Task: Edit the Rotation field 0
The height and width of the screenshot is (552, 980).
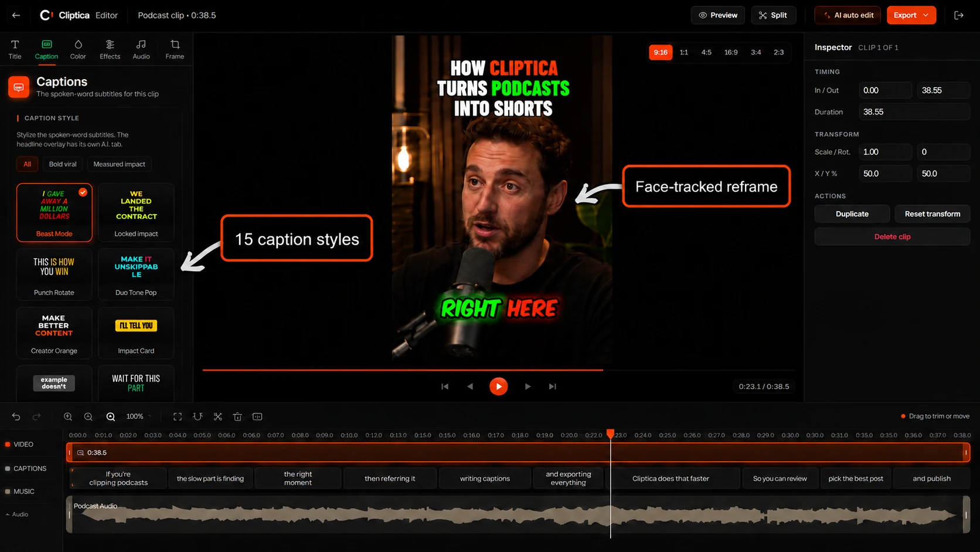Action: point(944,152)
